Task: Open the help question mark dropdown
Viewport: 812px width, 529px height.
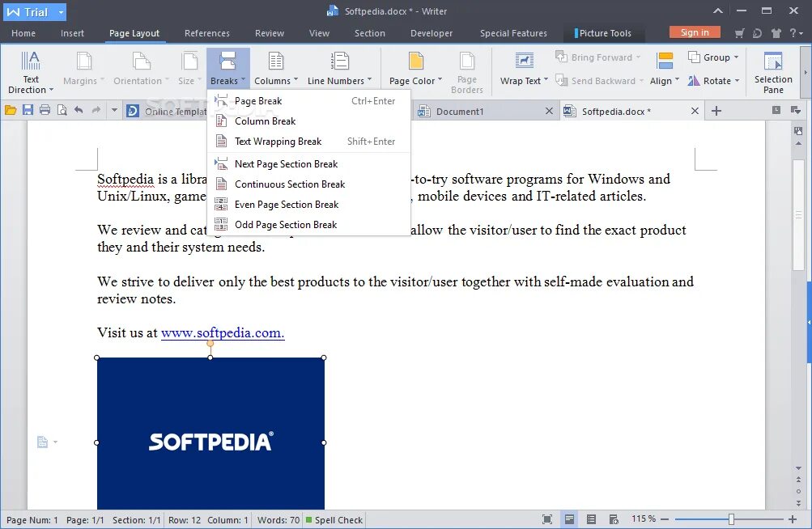Action: (x=796, y=33)
